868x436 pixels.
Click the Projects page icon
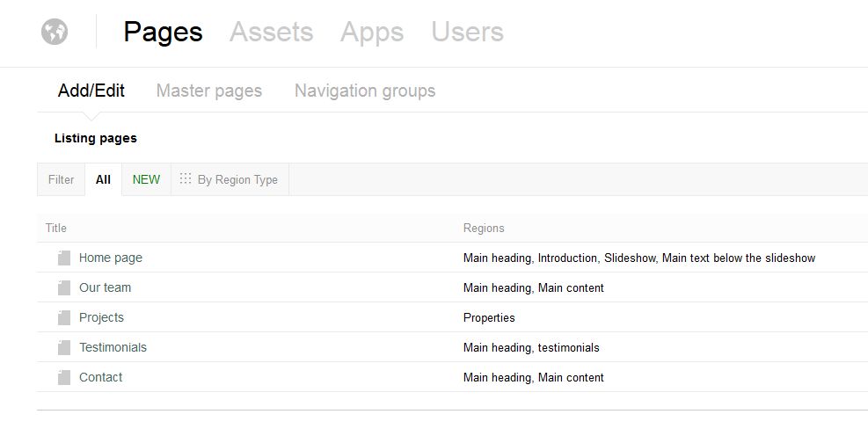point(64,317)
